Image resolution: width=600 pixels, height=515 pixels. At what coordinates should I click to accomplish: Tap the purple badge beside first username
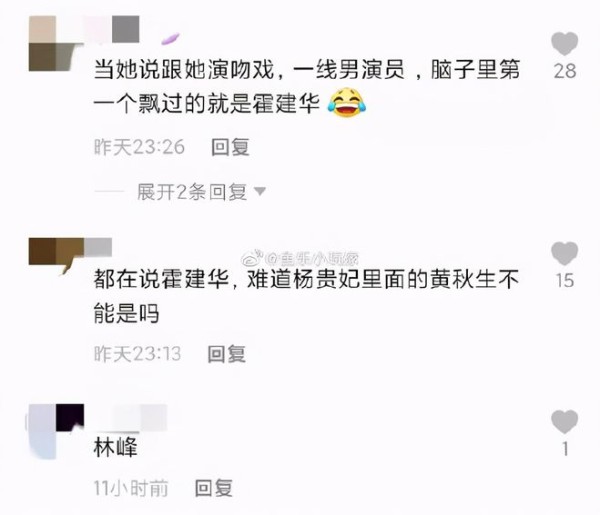170,38
